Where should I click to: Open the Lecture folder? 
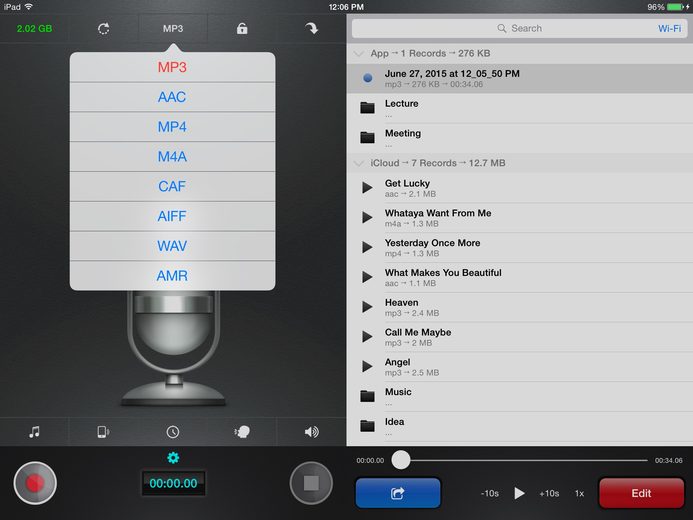tap(520, 108)
